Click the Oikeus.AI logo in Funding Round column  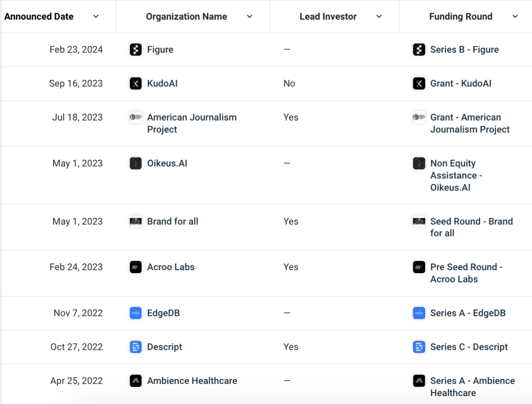click(419, 163)
